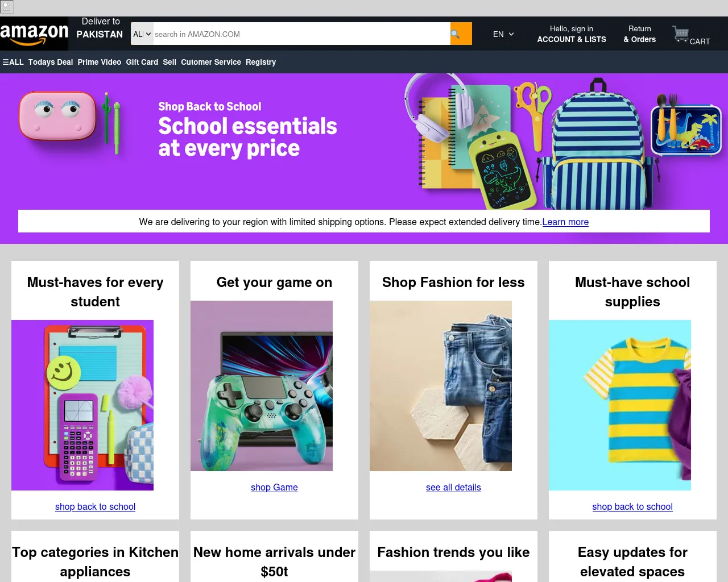This screenshot has width=728, height=582.
Task: Click Must-have school supplies heading
Action: [632, 292]
